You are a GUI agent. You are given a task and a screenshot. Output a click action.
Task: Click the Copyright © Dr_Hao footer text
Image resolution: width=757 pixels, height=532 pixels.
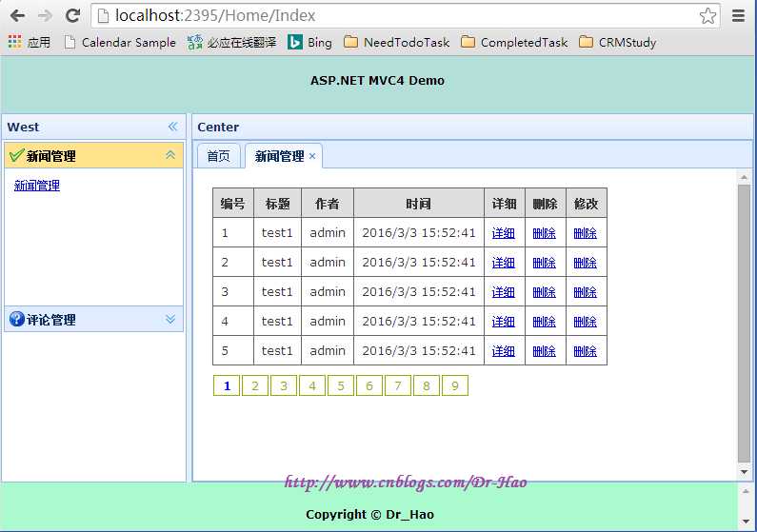tap(369, 515)
